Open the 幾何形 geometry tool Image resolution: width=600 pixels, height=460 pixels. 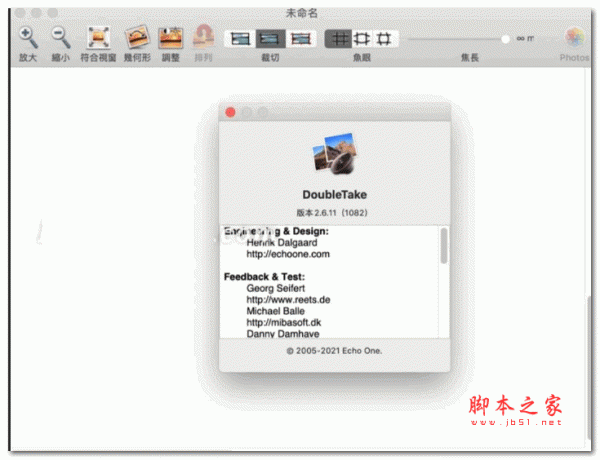click(137, 37)
